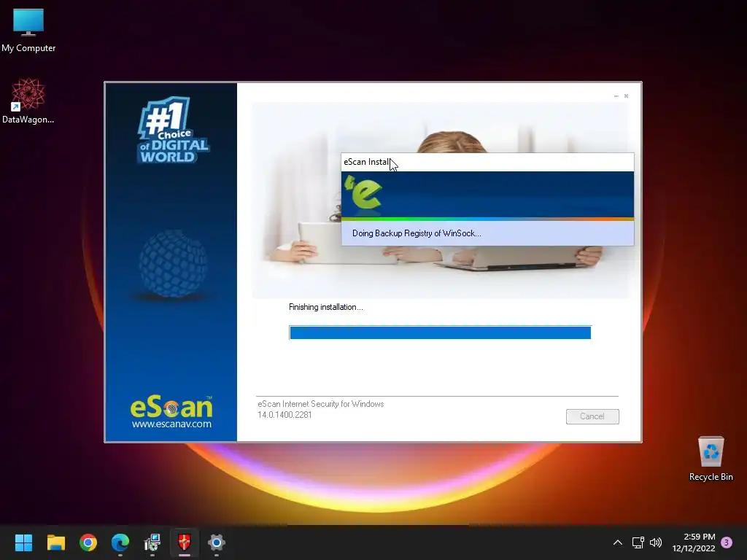Click the Cancel button in eScan installer
This screenshot has height=560, width=747.
pos(592,416)
